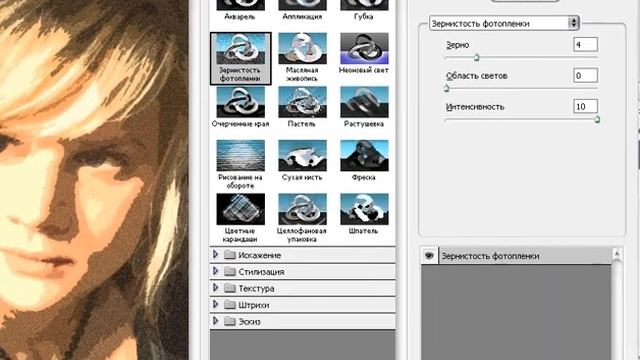Select the Шпатель filter thumbnail

pos(364,209)
